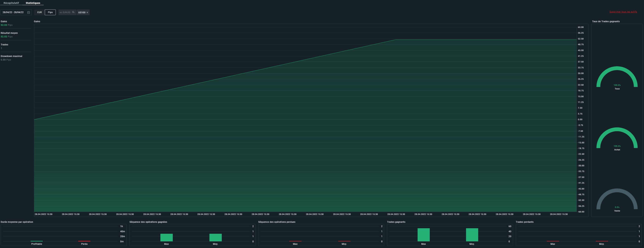Open the 28/04/22 date range selector
The image size is (644, 248).
(x=13, y=13)
